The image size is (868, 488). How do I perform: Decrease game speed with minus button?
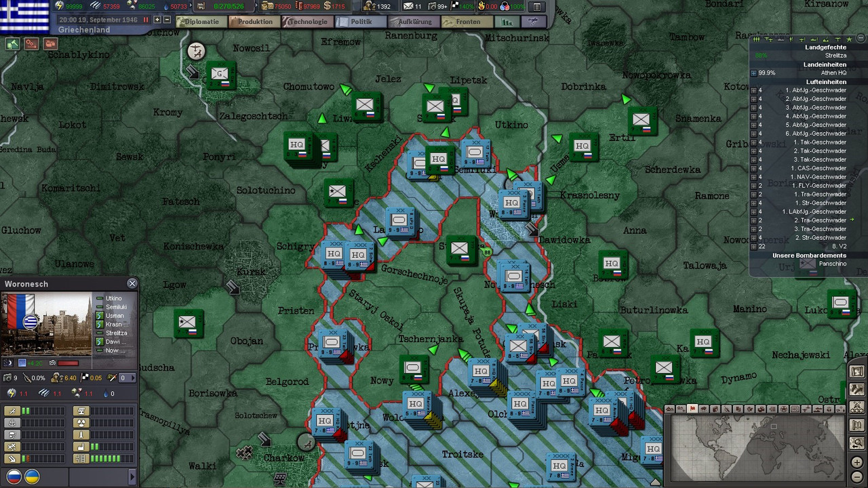(x=167, y=20)
